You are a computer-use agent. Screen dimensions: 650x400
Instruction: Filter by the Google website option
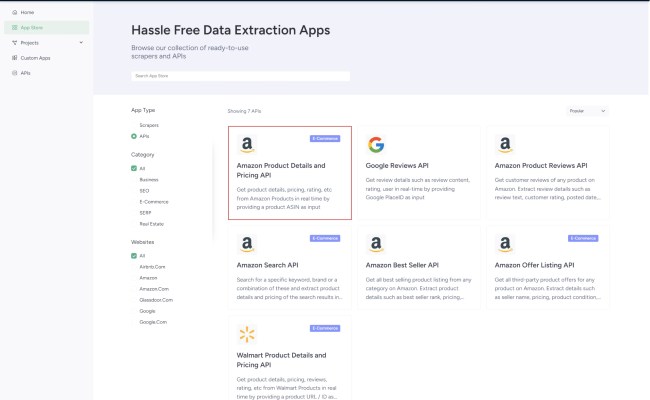tap(147, 311)
